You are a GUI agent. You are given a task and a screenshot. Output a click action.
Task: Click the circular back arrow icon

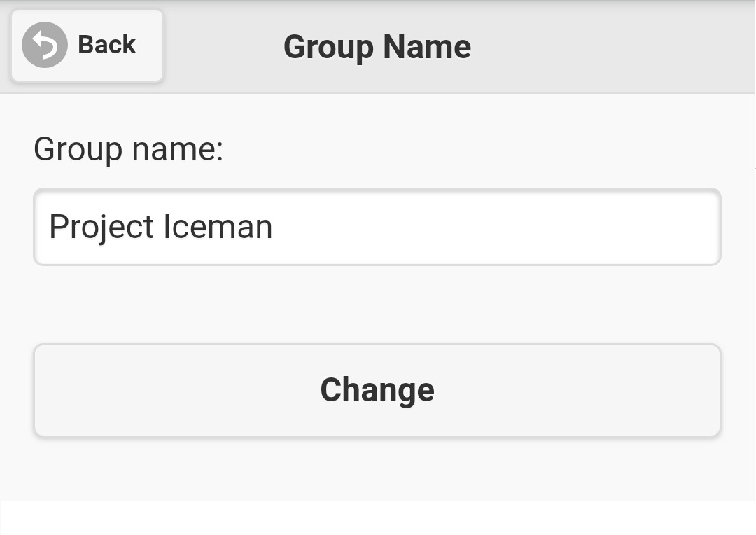tap(45, 45)
